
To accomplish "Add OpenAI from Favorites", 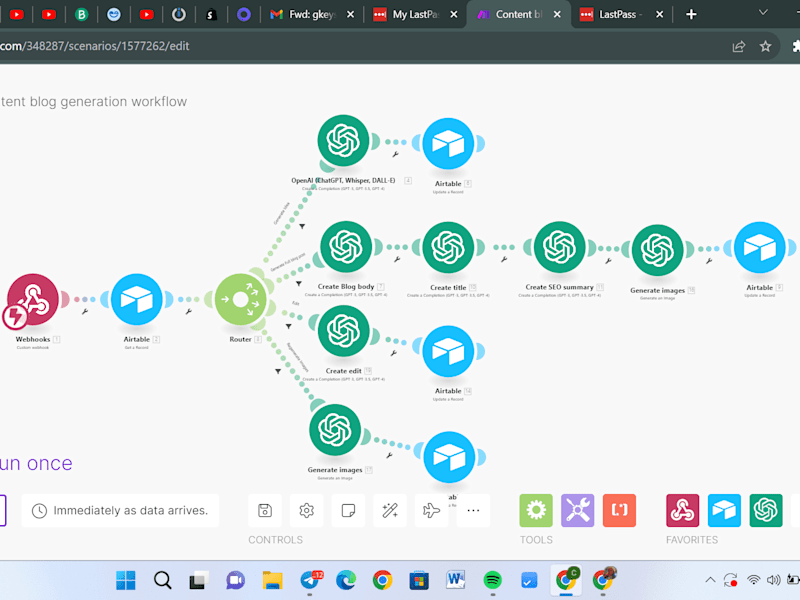I will pyautogui.click(x=766, y=510).
